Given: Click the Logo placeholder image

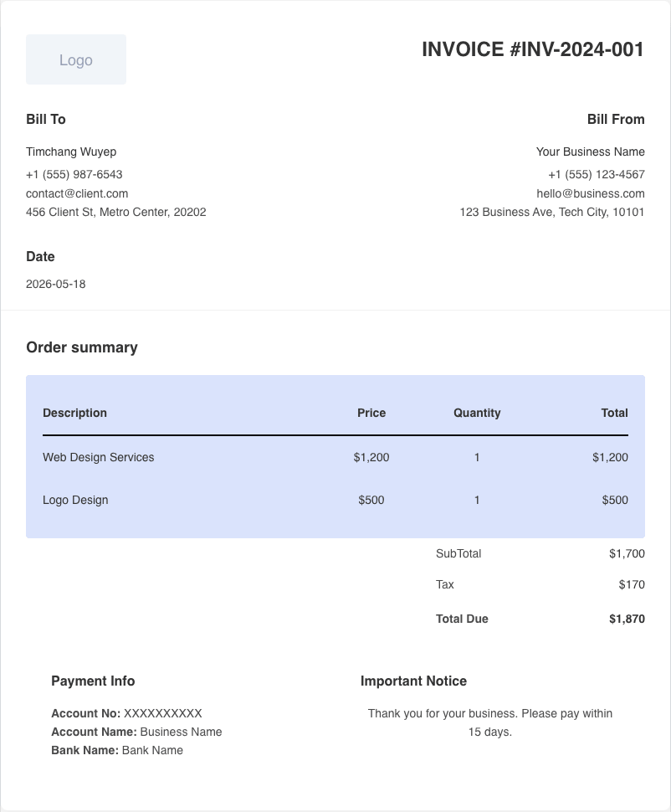Looking at the screenshot, I should (76, 59).
